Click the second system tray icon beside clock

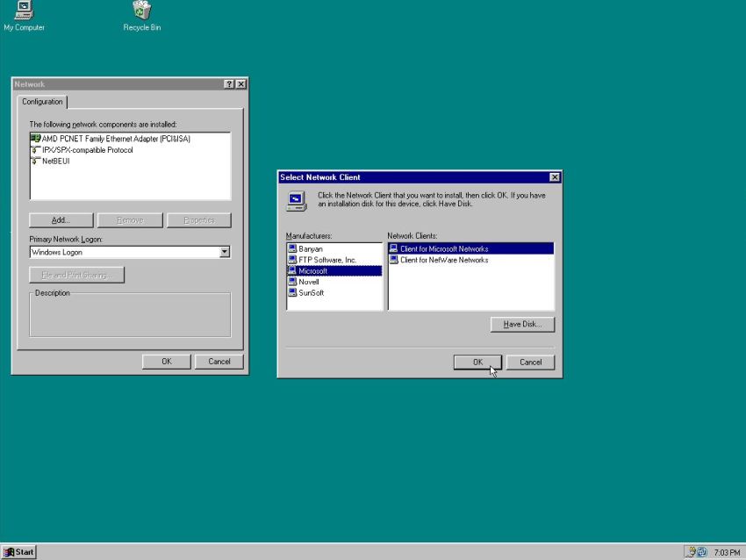pyautogui.click(x=702, y=552)
